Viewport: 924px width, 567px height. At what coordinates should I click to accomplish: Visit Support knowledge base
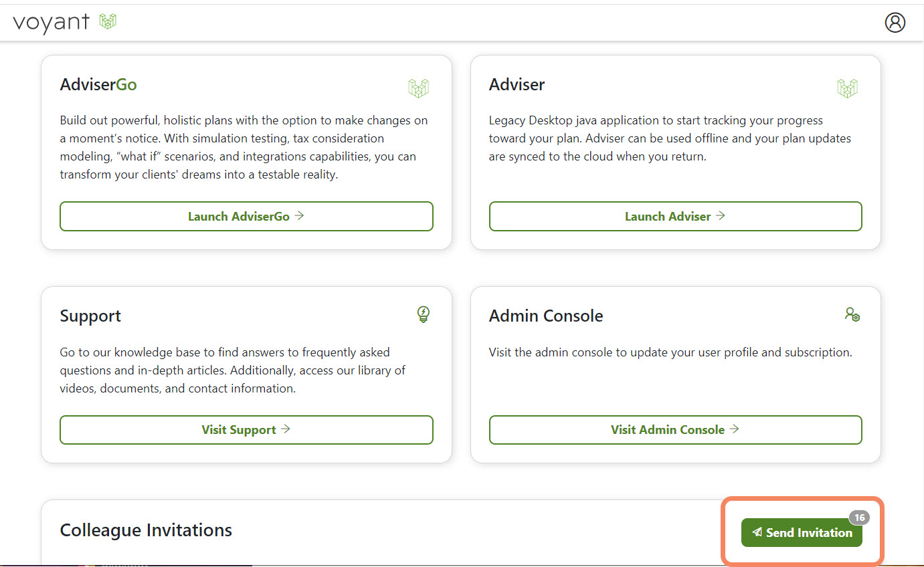tap(246, 430)
